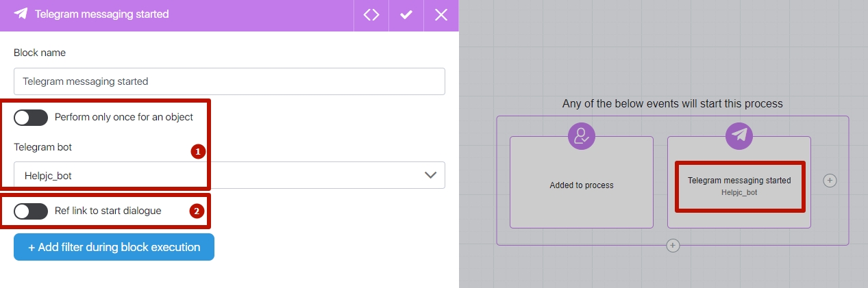Toggle Ref link to start dialogue
This screenshot has height=288, width=868.
31,211
